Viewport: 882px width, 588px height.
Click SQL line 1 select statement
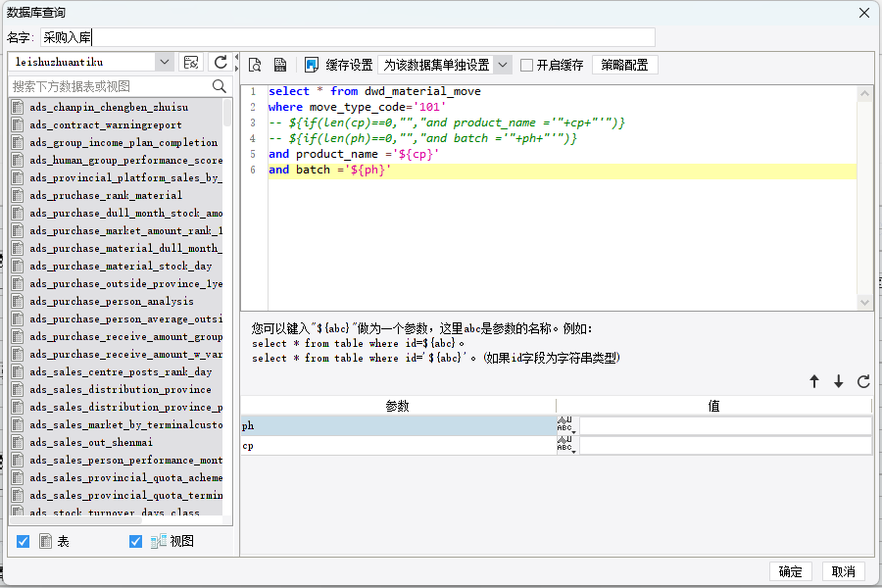tap(374, 91)
